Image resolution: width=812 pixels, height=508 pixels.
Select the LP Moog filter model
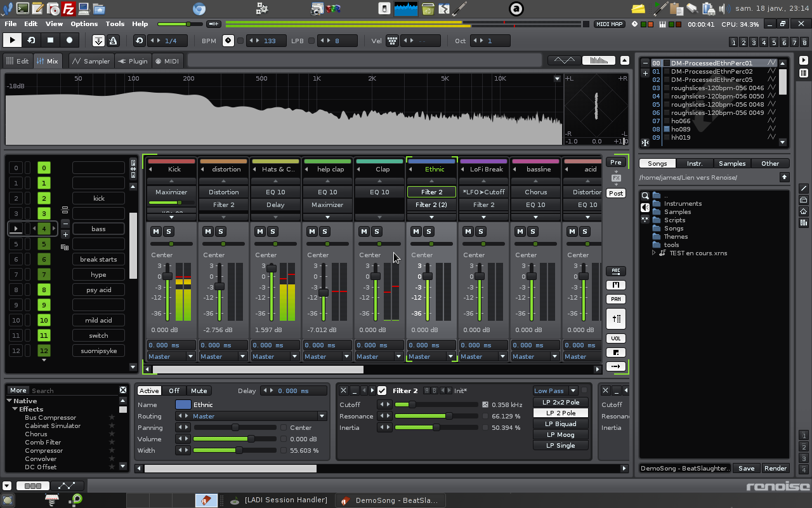point(561,435)
